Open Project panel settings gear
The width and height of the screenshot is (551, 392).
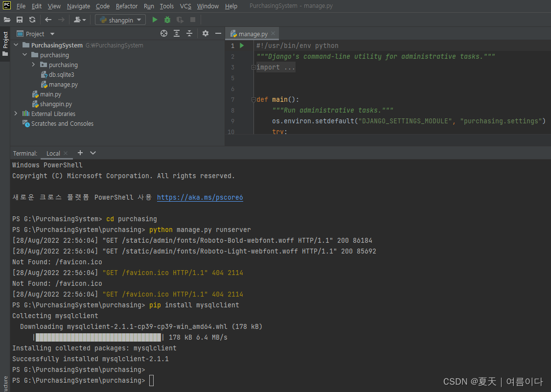(x=205, y=33)
